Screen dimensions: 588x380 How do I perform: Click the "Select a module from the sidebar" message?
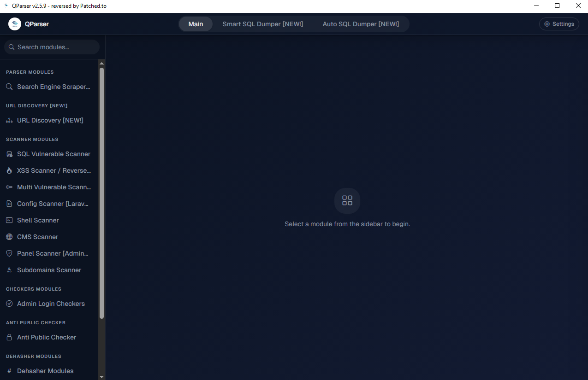(x=347, y=224)
